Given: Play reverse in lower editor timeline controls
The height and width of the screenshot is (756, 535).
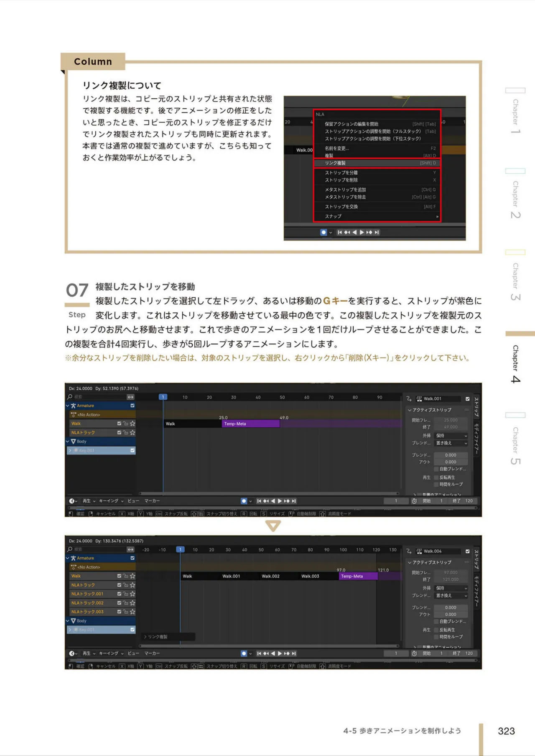Looking at the screenshot, I should 273,653.
